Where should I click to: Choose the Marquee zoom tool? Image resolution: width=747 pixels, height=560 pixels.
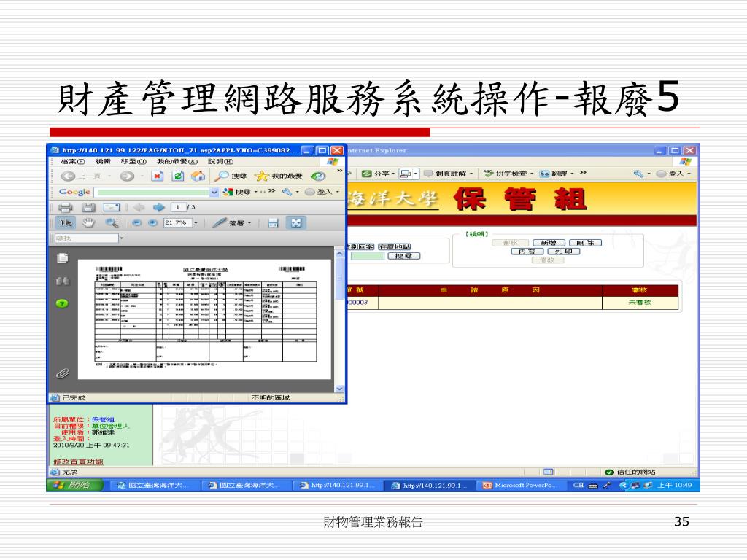(x=112, y=223)
